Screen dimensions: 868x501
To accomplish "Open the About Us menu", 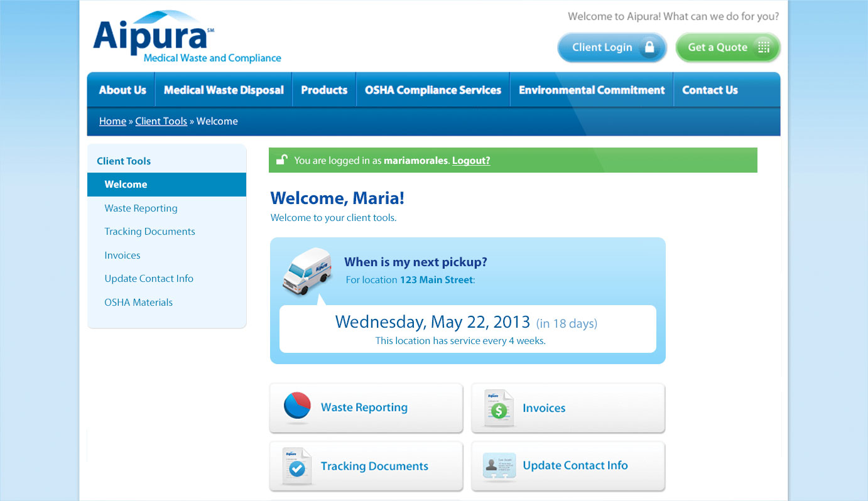I will pyautogui.click(x=122, y=90).
